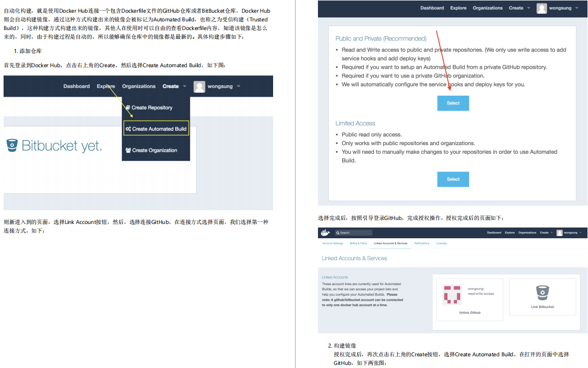
Task: Choose Create Automated Build from the Create menu
Action: coord(156,129)
